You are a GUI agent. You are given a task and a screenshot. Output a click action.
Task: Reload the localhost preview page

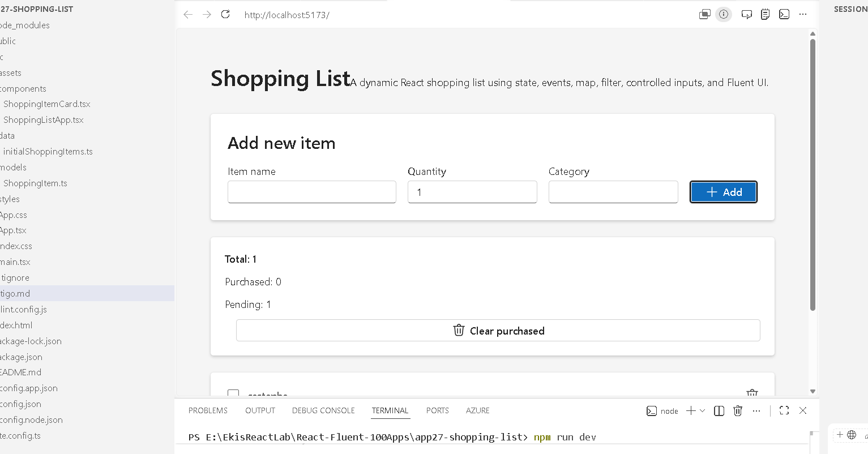[225, 15]
